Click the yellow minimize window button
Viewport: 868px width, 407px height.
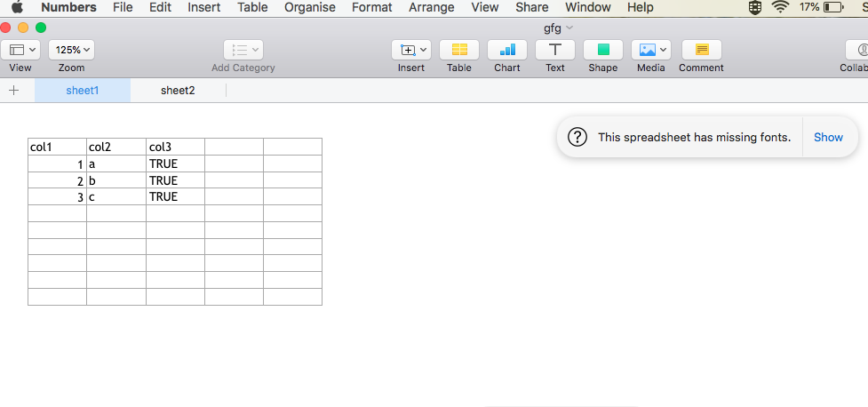tap(23, 28)
